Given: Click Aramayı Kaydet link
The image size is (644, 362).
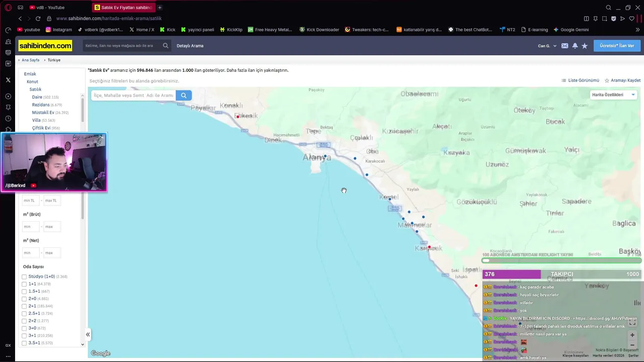Looking at the screenshot, I should tap(622, 80).
